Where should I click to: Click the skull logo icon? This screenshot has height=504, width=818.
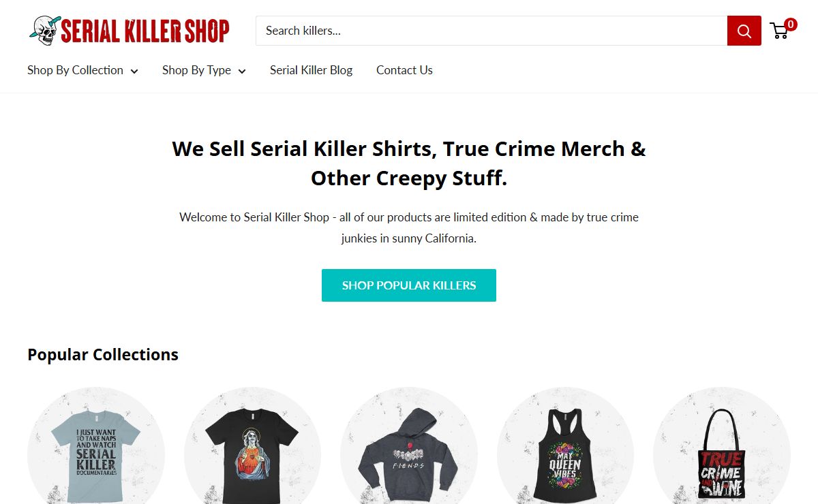point(44,31)
